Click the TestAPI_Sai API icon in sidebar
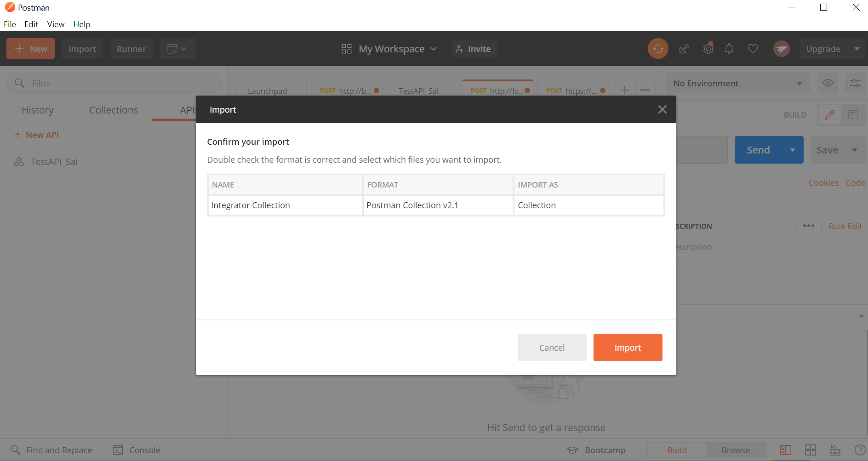 click(x=19, y=162)
